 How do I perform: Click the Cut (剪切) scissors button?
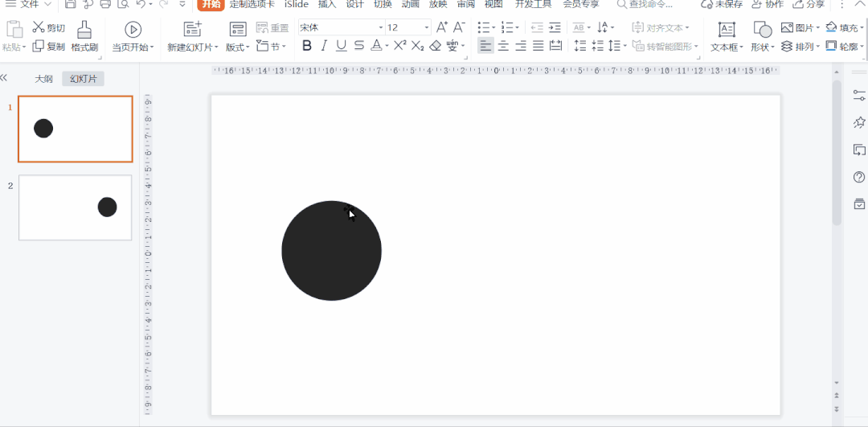48,27
